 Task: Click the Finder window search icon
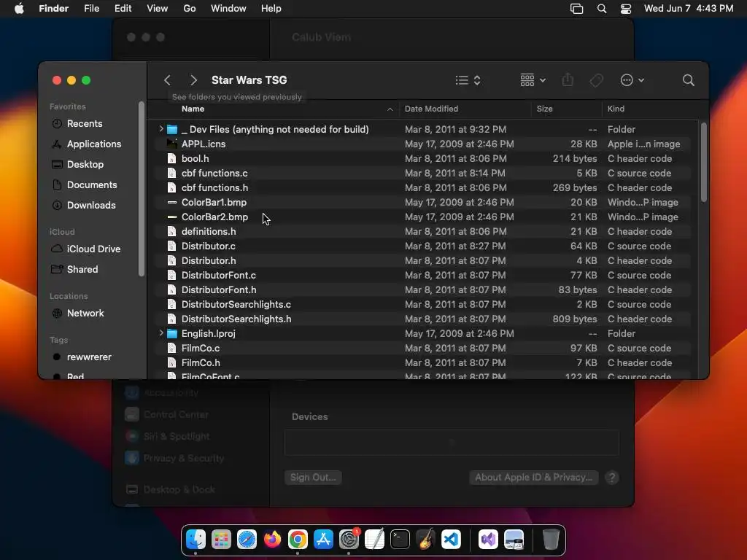point(689,80)
